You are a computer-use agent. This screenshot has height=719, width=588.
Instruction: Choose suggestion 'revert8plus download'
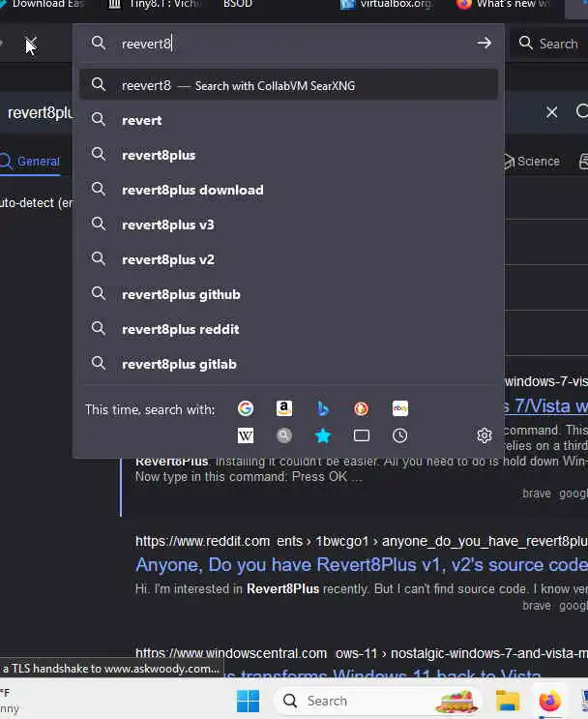click(289, 190)
